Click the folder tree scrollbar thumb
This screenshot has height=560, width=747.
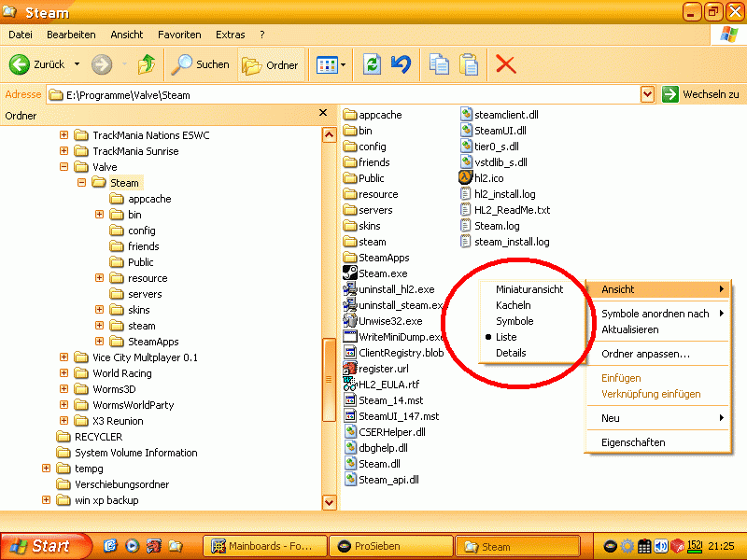click(330, 380)
